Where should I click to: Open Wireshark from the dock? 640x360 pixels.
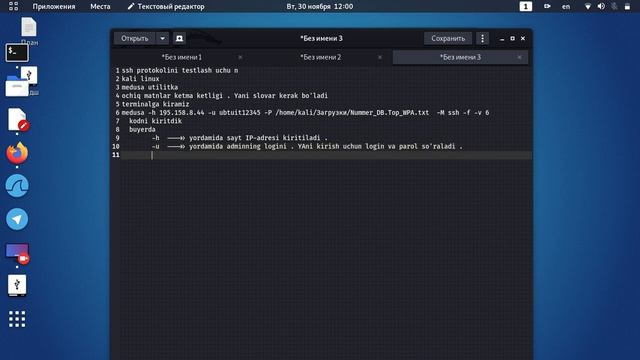click(x=17, y=186)
